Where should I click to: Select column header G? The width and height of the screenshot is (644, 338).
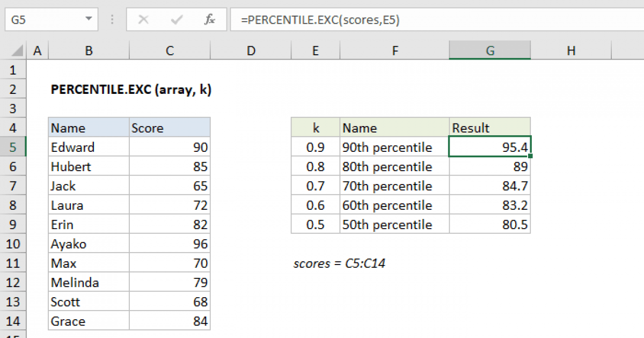click(489, 50)
